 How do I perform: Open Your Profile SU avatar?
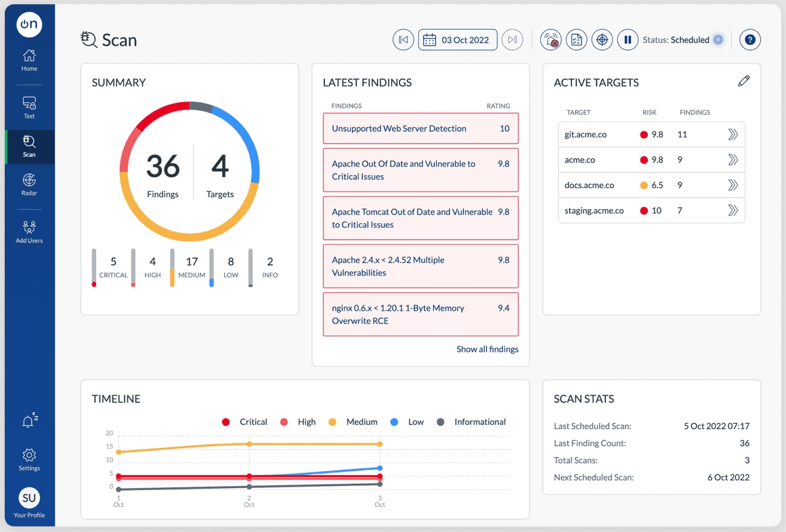(x=29, y=502)
